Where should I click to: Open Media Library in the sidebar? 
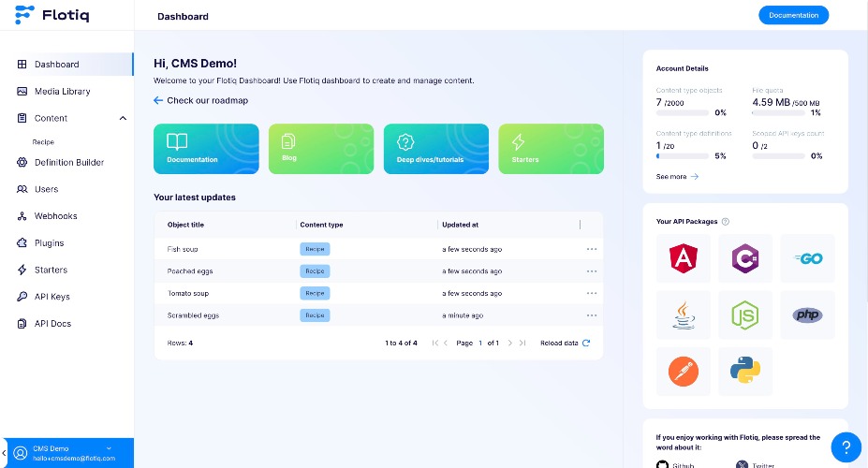(62, 92)
